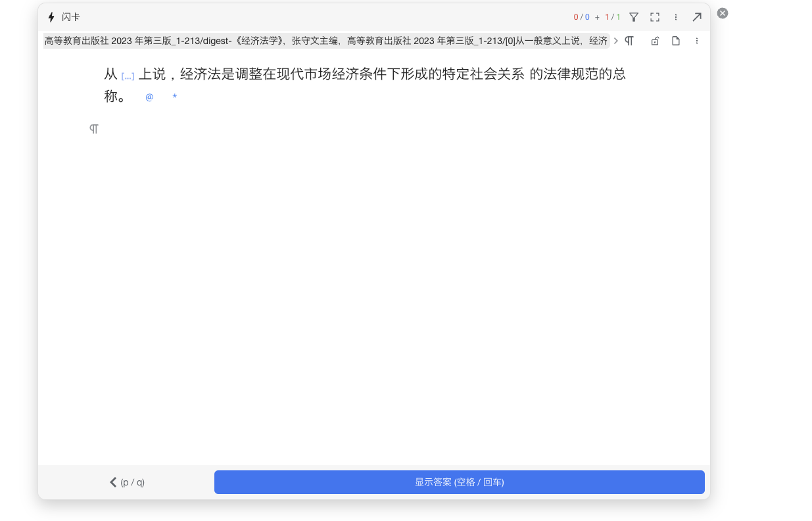This screenshot has width=812, height=521.
Task: Select the blue asterisk icon after the text
Action: pyautogui.click(x=174, y=97)
